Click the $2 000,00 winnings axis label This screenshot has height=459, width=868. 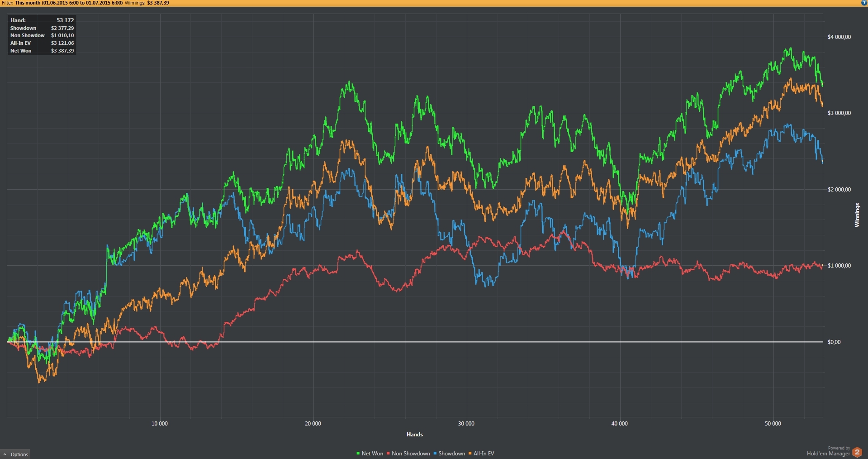click(x=839, y=189)
